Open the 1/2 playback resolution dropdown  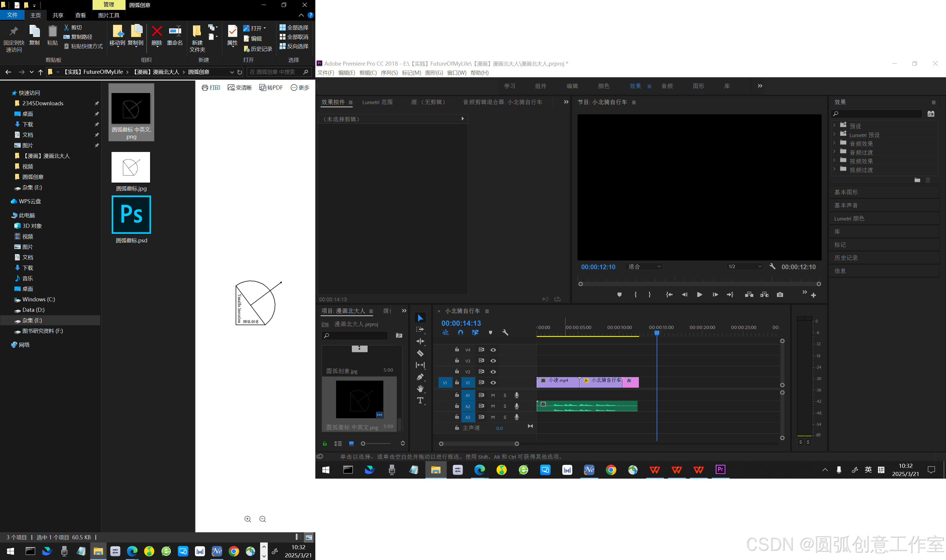tap(744, 267)
